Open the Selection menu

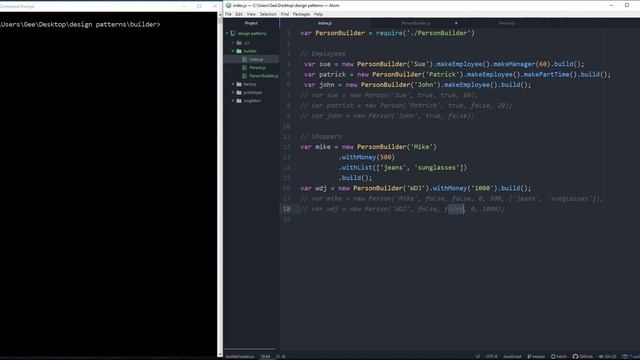pos(268,14)
